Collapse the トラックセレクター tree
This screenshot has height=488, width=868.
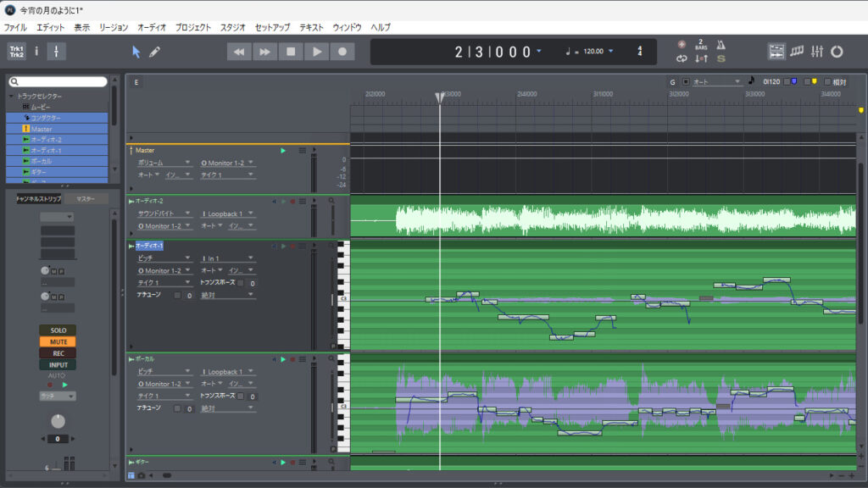[11, 97]
